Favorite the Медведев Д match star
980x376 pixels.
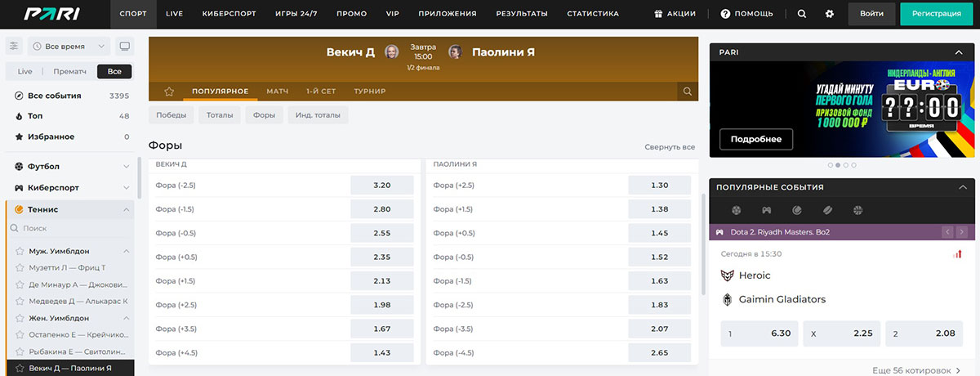coord(21,301)
